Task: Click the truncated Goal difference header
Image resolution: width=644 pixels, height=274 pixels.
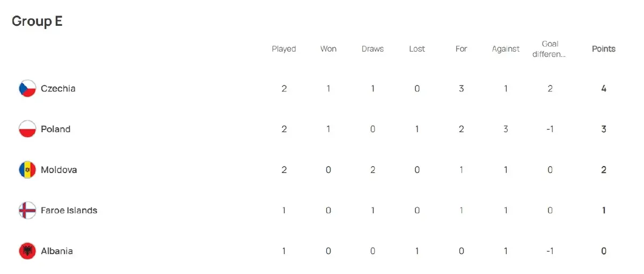Action: pos(550,49)
